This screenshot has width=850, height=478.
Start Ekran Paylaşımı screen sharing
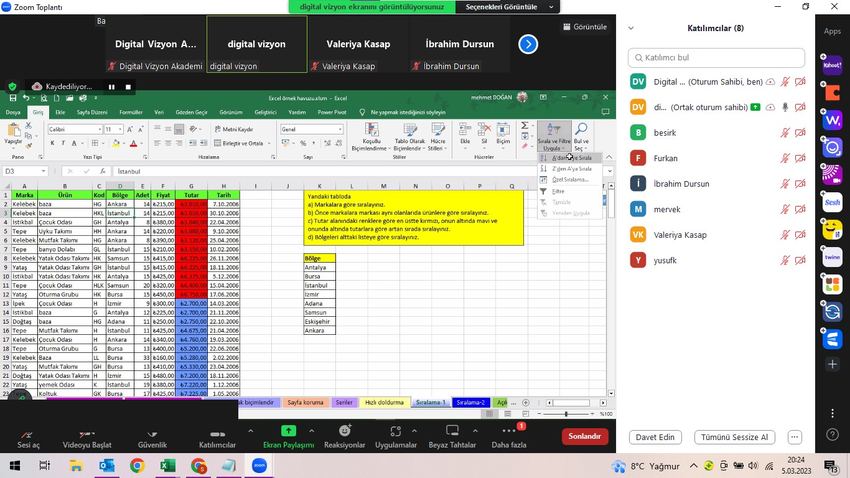pos(288,438)
